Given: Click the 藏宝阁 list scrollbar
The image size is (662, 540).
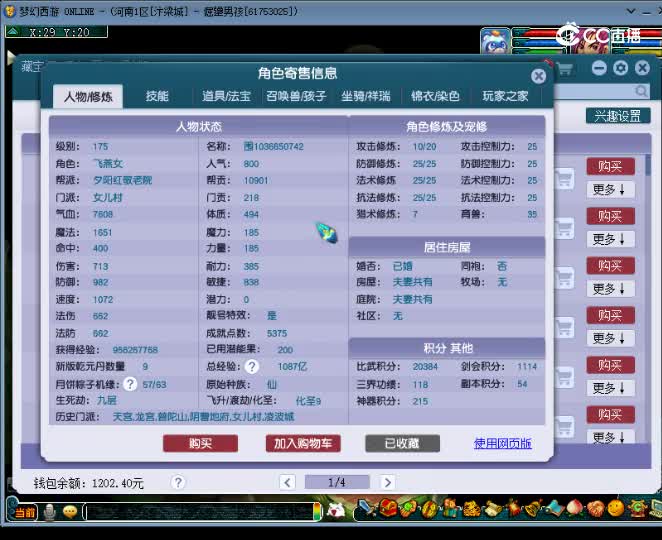Looking at the screenshot, I should click(x=648, y=165).
